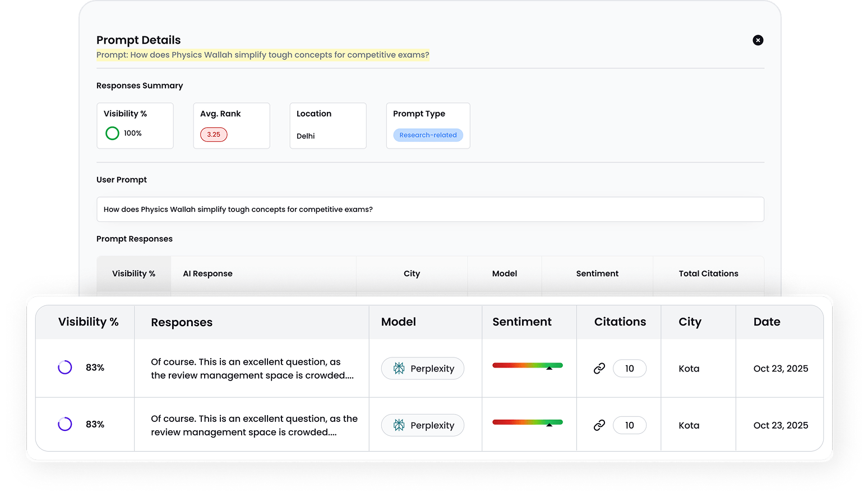The image size is (868, 497).
Task: Sort by the Responses column header
Action: (x=182, y=322)
